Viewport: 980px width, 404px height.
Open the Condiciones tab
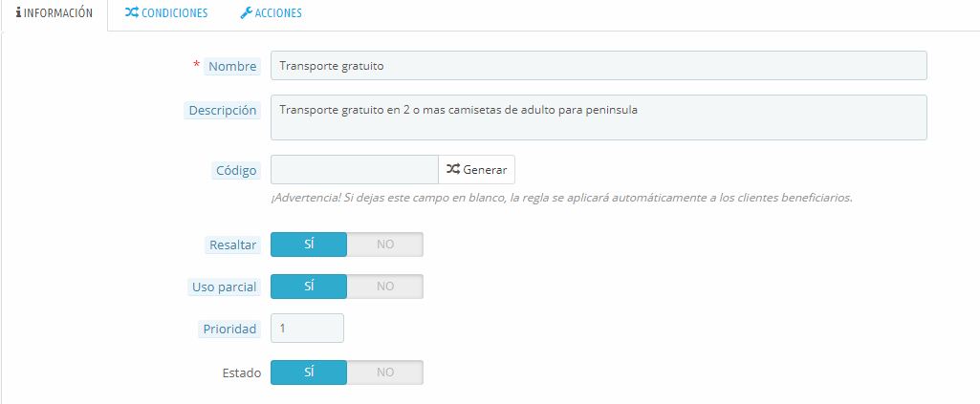166,13
